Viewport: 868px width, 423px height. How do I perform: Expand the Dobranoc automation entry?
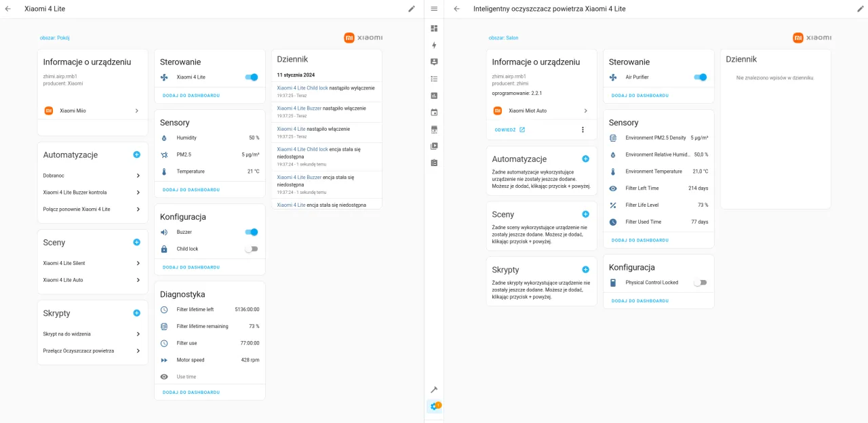coord(138,176)
